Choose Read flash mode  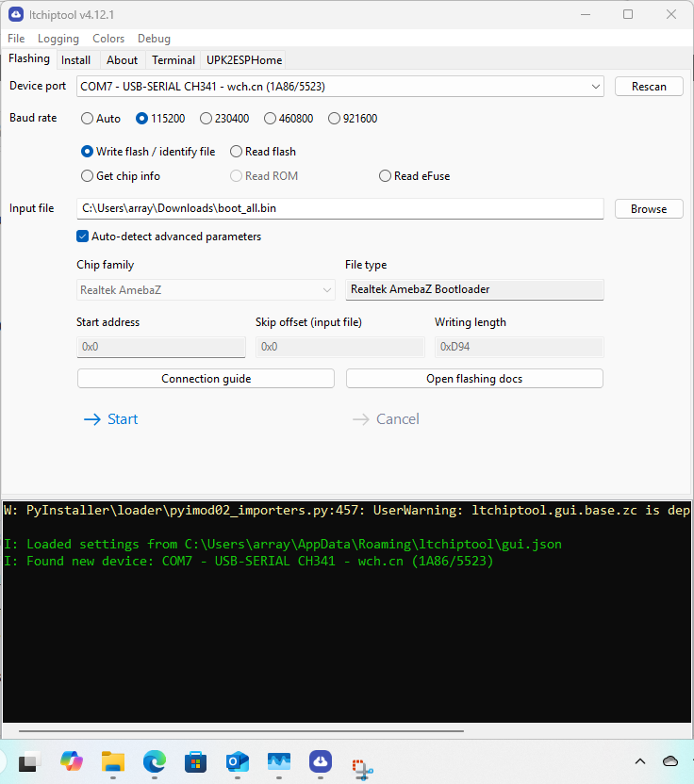tap(263, 152)
